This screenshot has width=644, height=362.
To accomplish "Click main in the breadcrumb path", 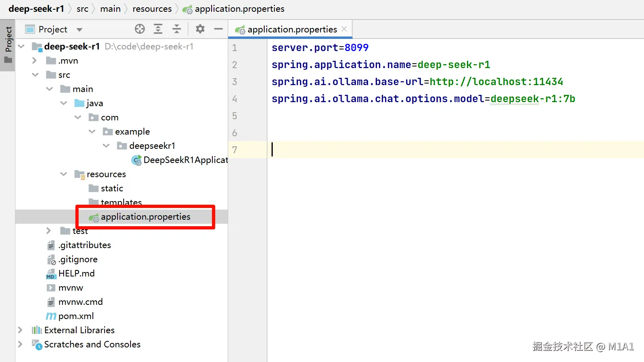I will click(110, 9).
